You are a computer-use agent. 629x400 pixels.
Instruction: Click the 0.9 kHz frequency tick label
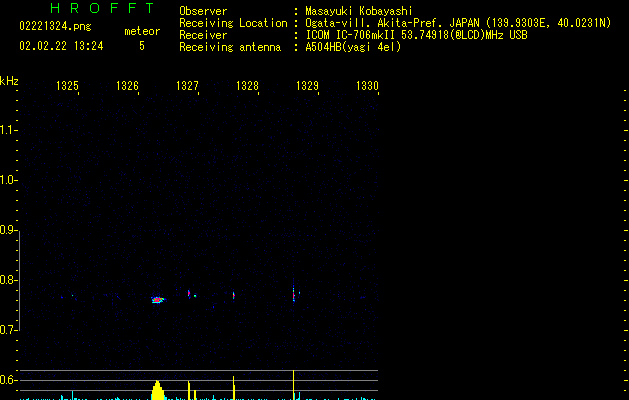click(8, 230)
